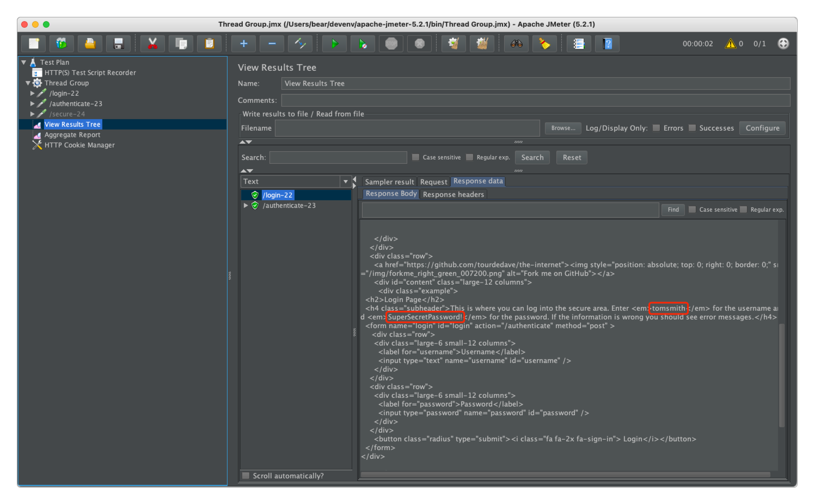Focus the Filename input field

tap(407, 128)
